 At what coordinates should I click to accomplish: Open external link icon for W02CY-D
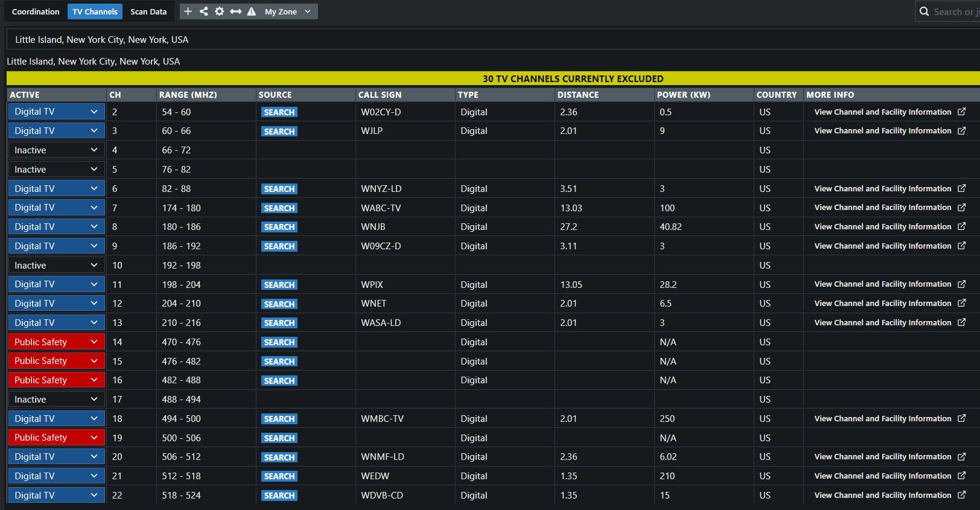pyautogui.click(x=961, y=112)
